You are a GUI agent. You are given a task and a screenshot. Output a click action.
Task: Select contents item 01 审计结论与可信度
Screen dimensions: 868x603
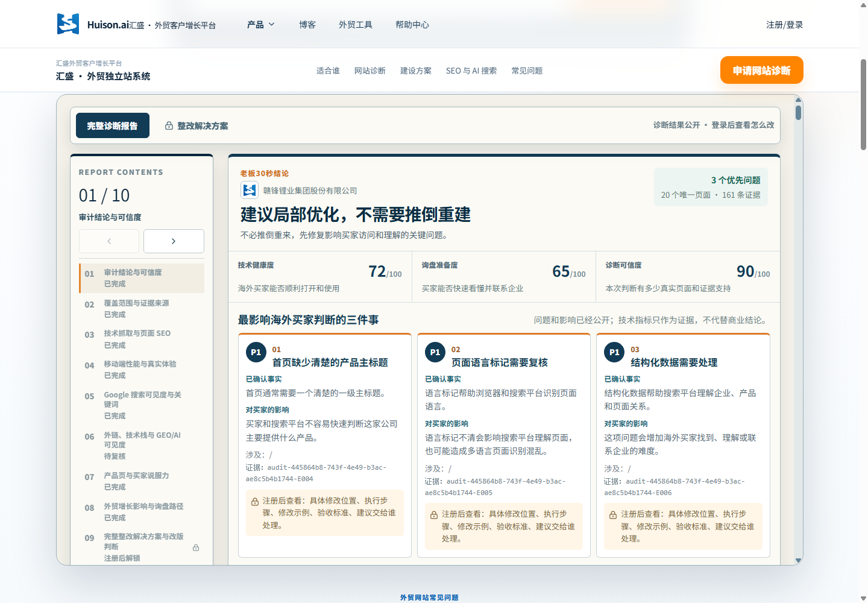click(142, 278)
